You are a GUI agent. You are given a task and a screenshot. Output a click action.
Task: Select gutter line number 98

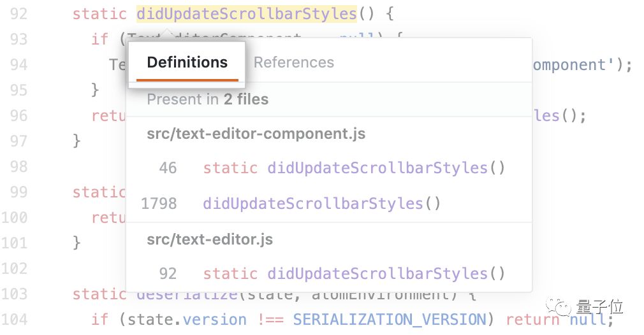[x=19, y=167]
